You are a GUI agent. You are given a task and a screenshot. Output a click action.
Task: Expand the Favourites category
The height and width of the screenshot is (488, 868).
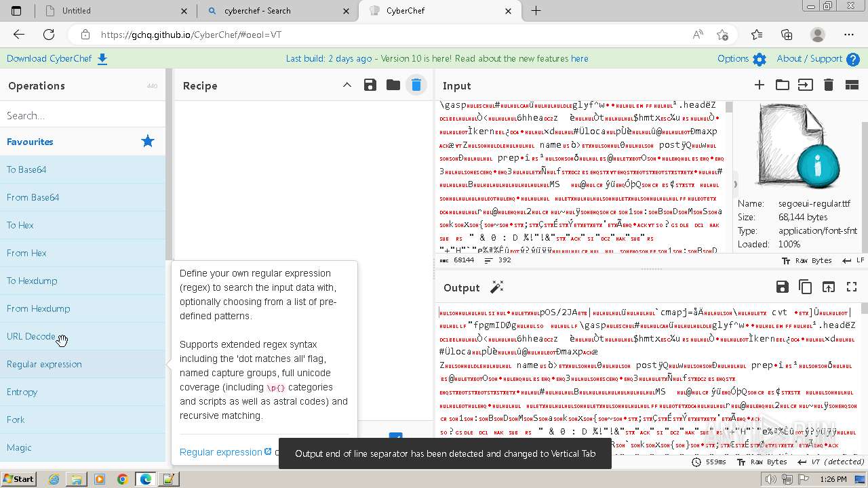coord(82,142)
